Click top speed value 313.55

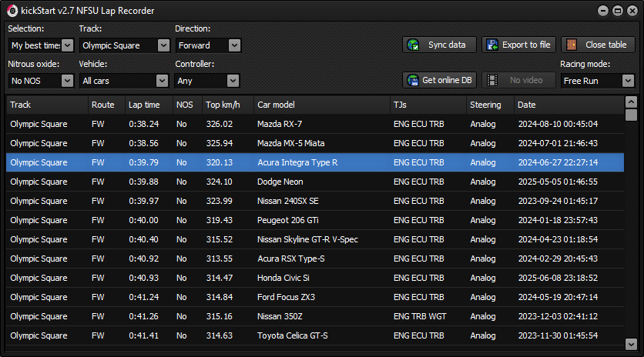pyautogui.click(x=220, y=259)
